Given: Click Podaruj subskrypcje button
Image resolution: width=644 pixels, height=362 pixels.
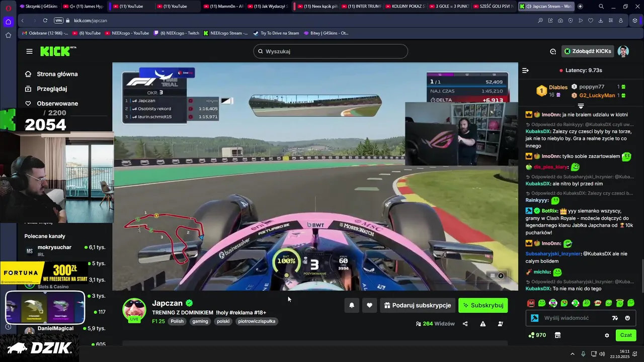Looking at the screenshot, I should [x=418, y=305].
